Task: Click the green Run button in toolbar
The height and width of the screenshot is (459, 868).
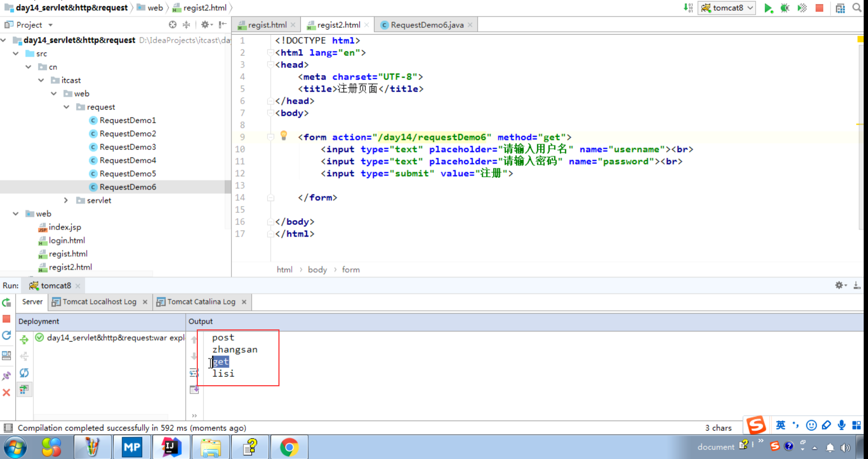Action: (x=768, y=8)
